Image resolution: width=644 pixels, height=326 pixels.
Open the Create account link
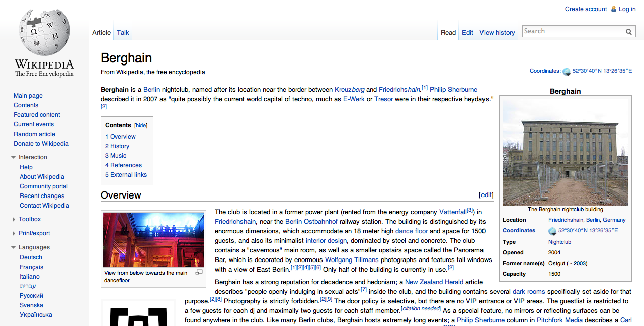(586, 9)
